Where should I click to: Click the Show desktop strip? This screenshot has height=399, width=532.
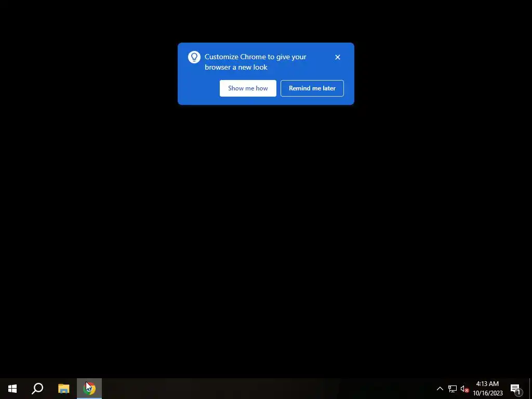pos(530,389)
